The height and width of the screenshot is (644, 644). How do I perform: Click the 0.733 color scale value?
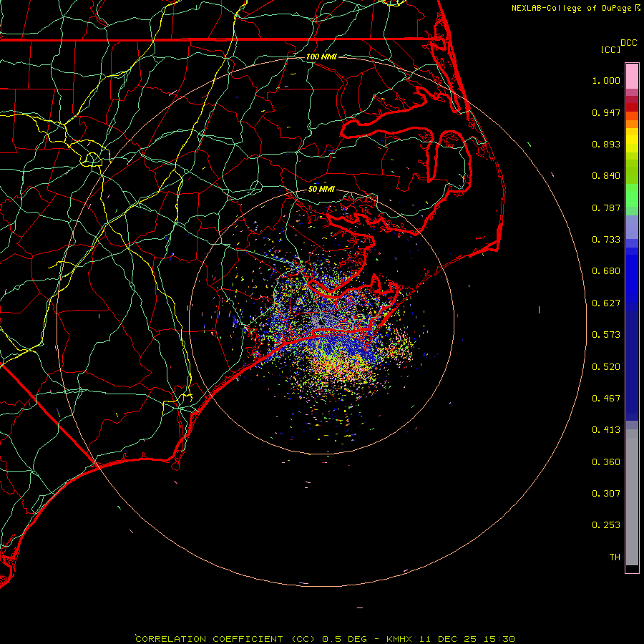point(606,240)
